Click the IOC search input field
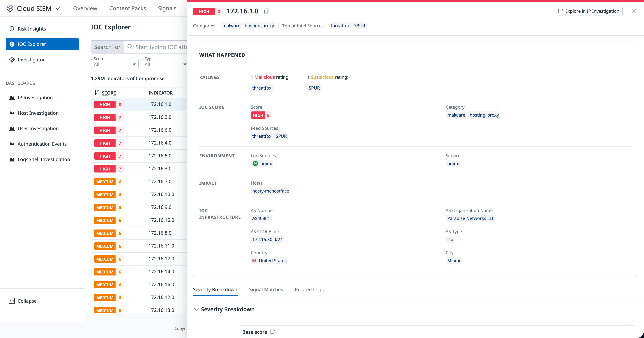 tap(160, 47)
